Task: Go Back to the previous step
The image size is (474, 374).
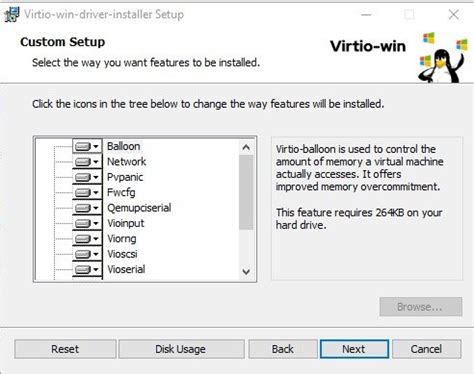Action: 283,349
